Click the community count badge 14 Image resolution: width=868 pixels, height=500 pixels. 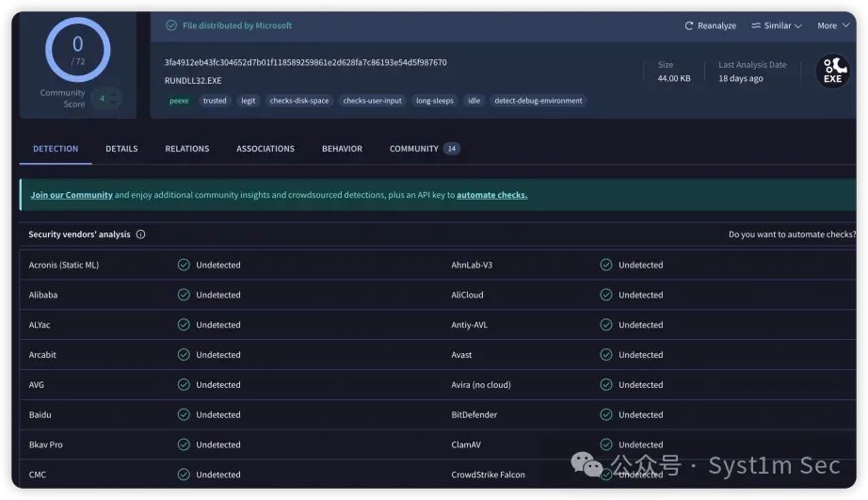(452, 149)
